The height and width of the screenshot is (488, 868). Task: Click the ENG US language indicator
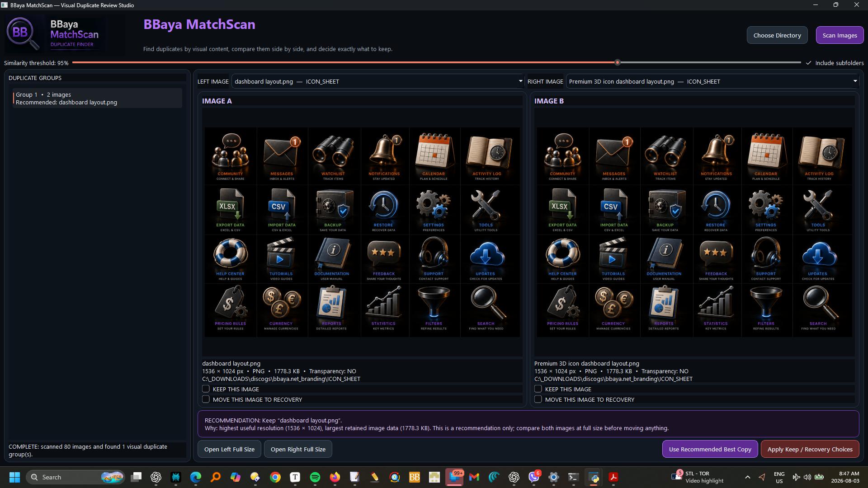coord(779,477)
